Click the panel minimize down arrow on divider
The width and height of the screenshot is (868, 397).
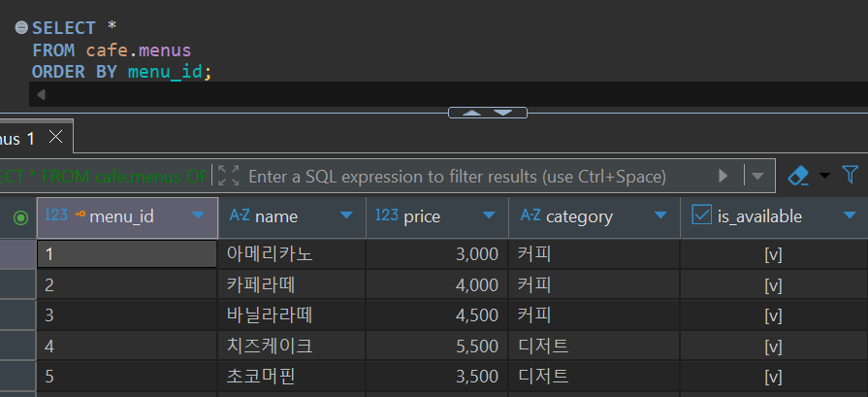pos(502,113)
